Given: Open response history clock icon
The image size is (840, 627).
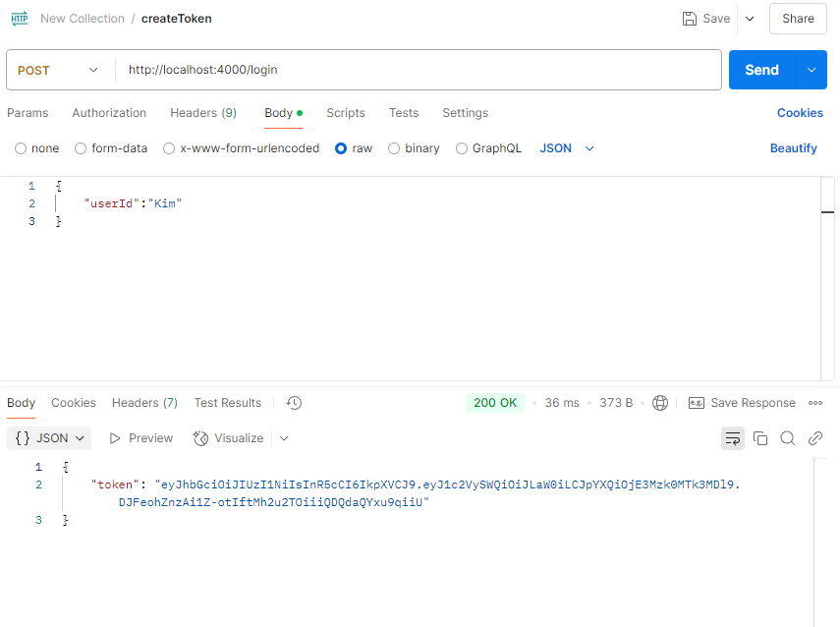Looking at the screenshot, I should [x=294, y=403].
